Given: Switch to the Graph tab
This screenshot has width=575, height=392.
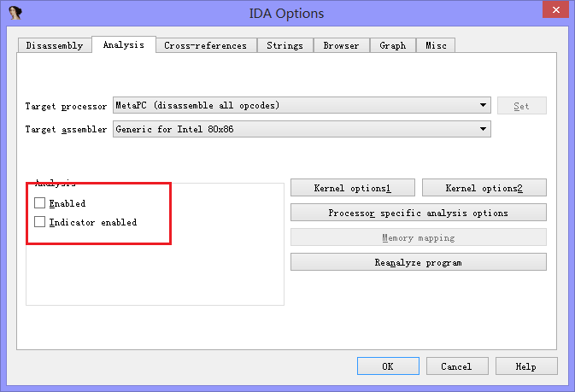Looking at the screenshot, I should pyautogui.click(x=393, y=45).
